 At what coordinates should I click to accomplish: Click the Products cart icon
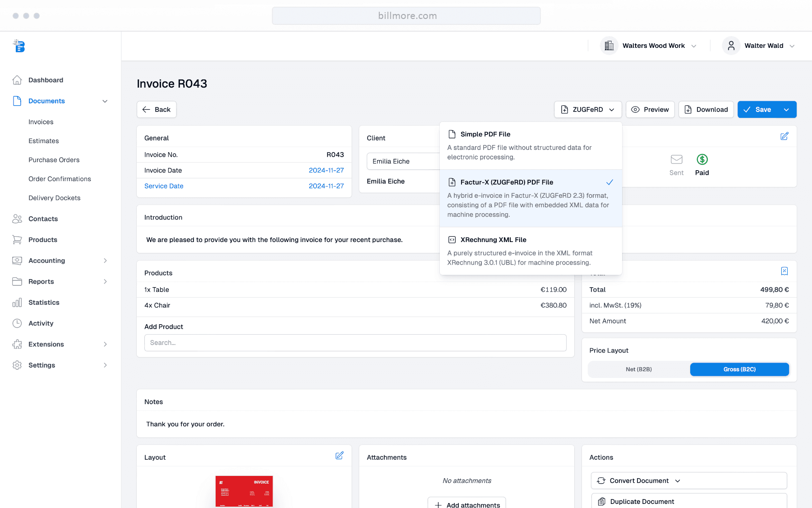coord(17,240)
